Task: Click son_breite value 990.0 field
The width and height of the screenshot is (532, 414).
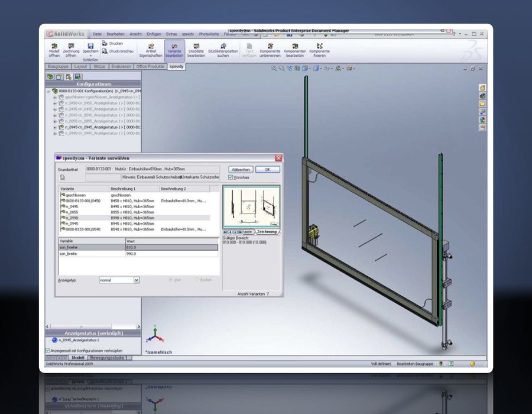Action: click(x=171, y=254)
